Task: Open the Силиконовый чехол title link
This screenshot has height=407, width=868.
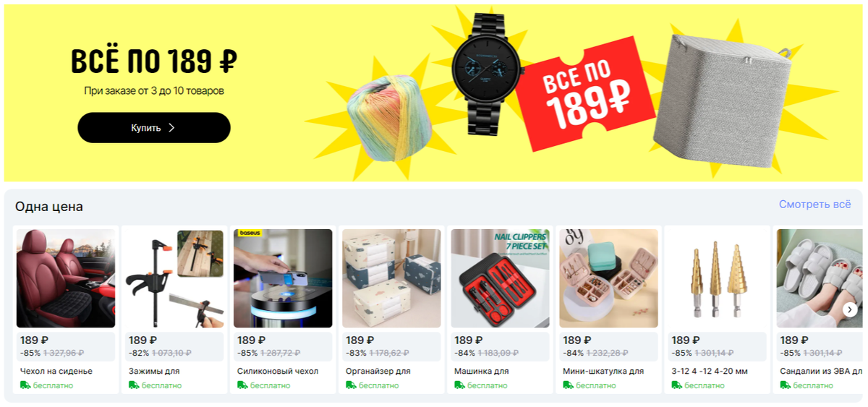Action: 278,372
